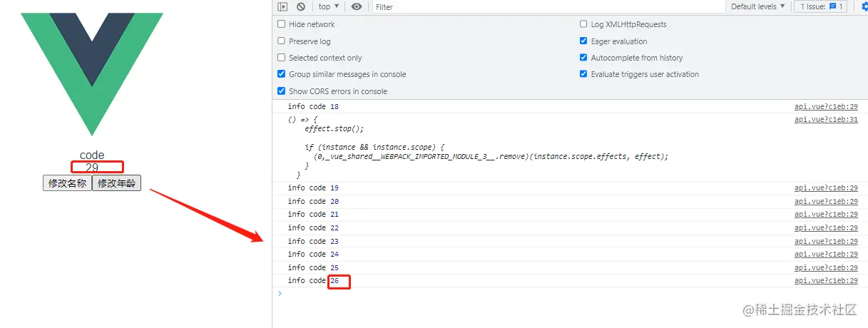
Task: Click the effect.stop(); line in logged function
Action: (335, 129)
